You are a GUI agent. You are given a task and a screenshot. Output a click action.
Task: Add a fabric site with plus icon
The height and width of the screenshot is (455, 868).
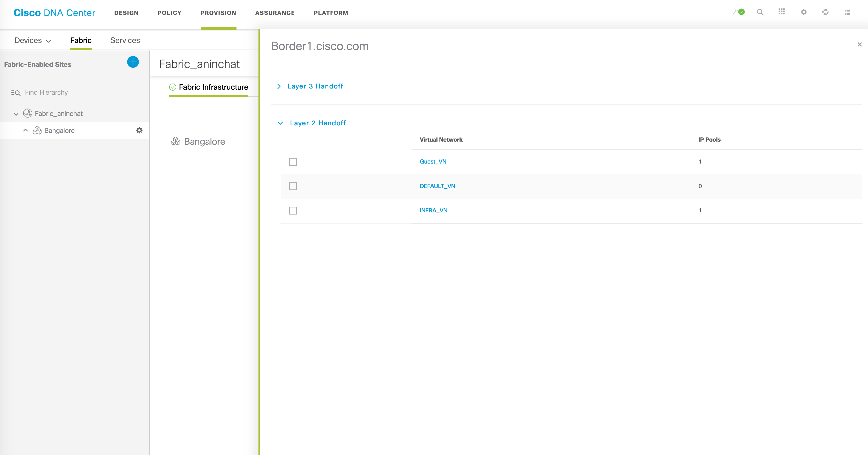click(x=133, y=62)
